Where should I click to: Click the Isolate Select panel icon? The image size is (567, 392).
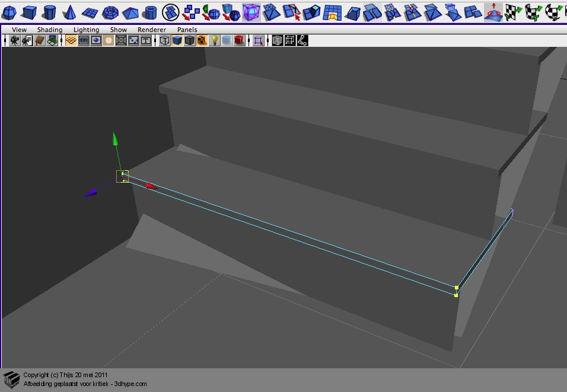(258, 40)
